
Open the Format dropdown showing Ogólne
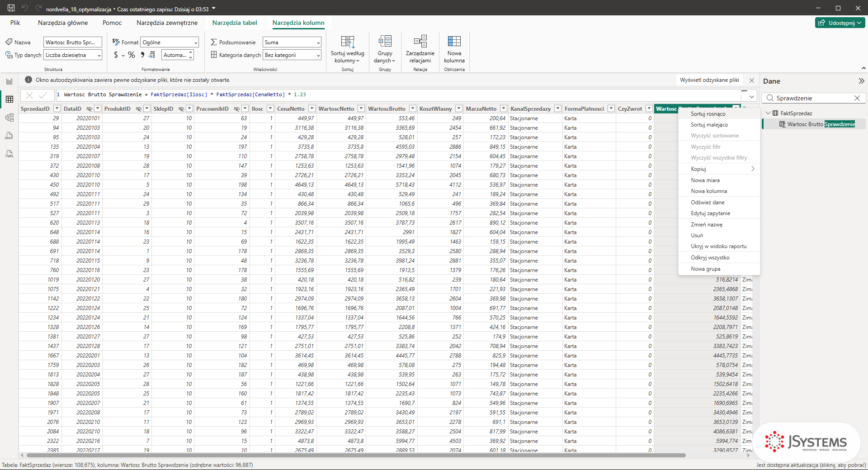click(x=170, y=42)
